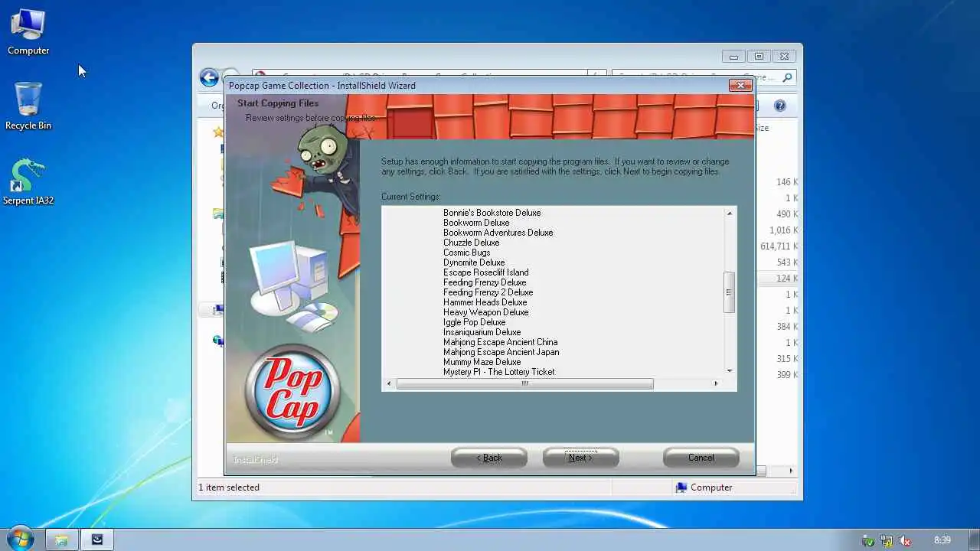Select "Mahjong Escape Ancient China" line

500,342
